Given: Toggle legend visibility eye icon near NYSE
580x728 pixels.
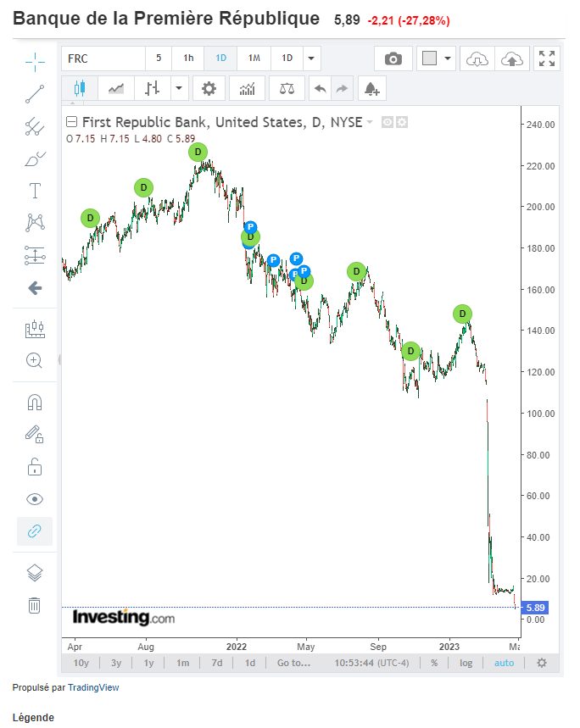Looking at the screenshot, I should pos(388,122).
